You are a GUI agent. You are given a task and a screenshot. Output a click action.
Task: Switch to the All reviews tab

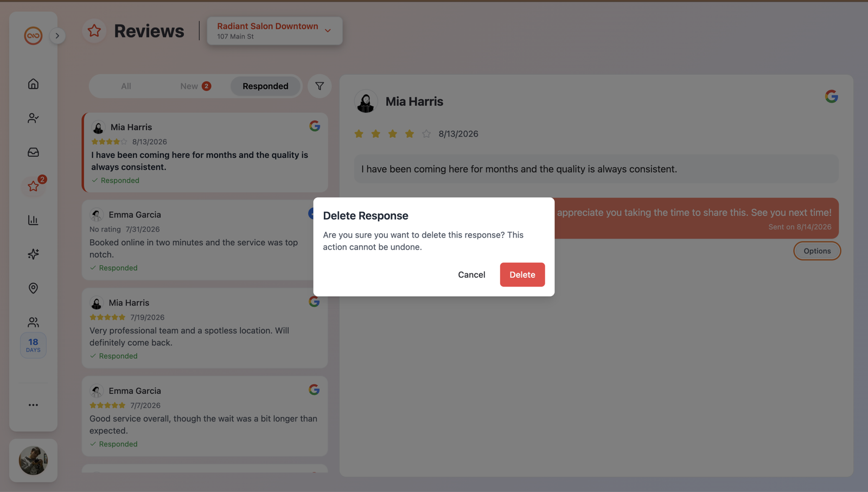[126, 86]
